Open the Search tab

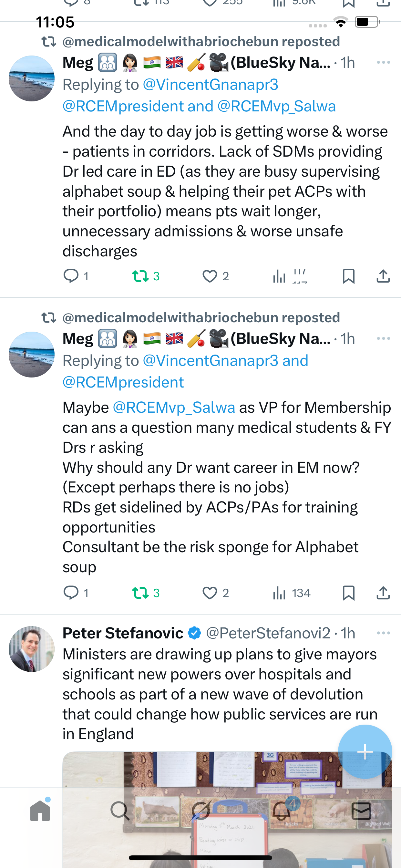click(x=120, y=811)
